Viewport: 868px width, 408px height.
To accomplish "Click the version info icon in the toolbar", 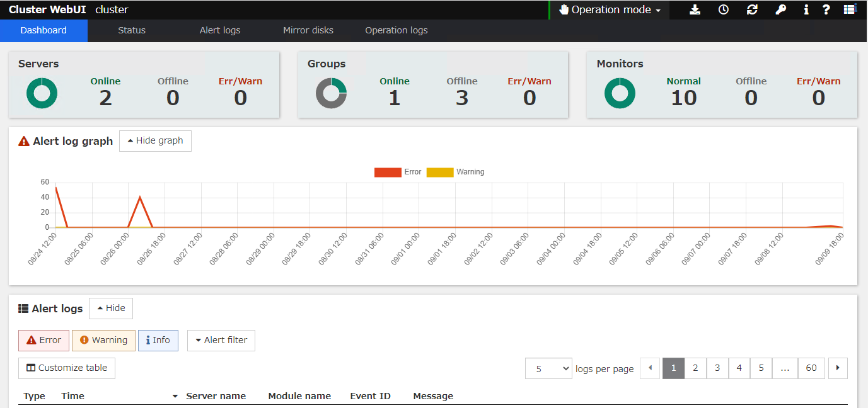I will pyautogui.click(x=806, y=9).
